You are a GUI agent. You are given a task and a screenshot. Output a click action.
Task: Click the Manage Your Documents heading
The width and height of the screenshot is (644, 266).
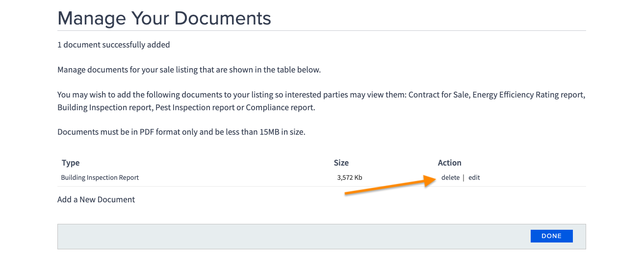click(x=164, y=18)
